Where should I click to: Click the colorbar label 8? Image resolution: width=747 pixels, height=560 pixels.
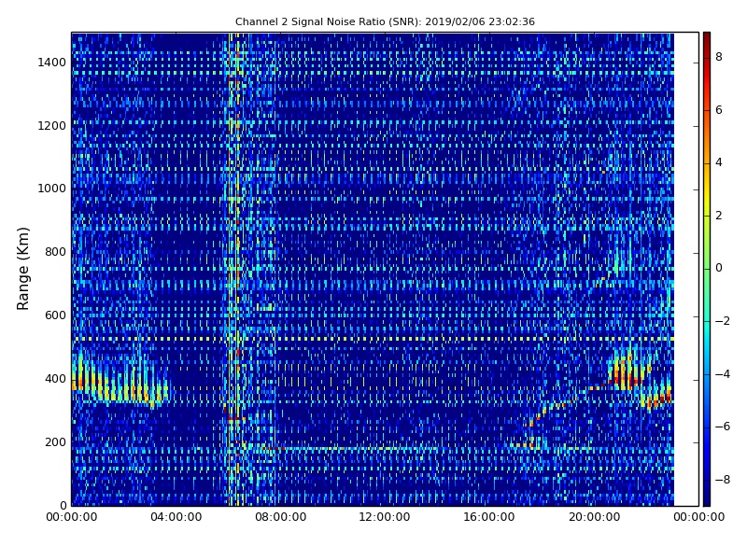point(719,57)
